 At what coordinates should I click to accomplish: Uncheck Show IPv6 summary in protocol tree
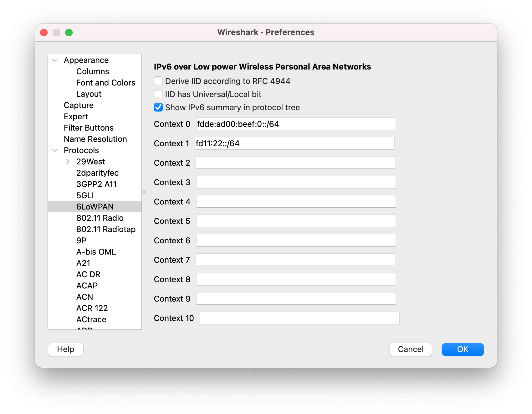(x=158, y=107)
